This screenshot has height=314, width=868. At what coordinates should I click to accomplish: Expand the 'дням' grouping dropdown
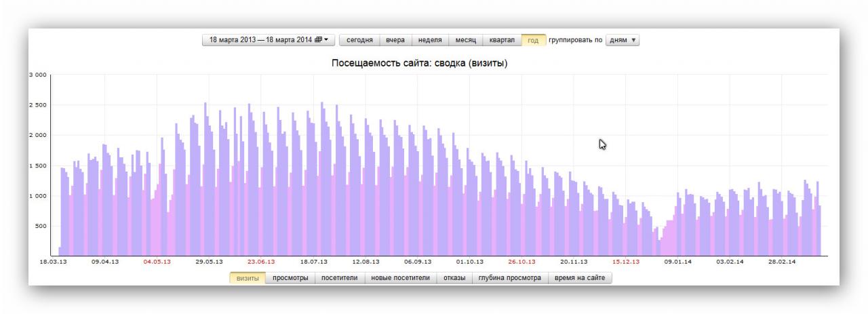[x=623, y=40]
